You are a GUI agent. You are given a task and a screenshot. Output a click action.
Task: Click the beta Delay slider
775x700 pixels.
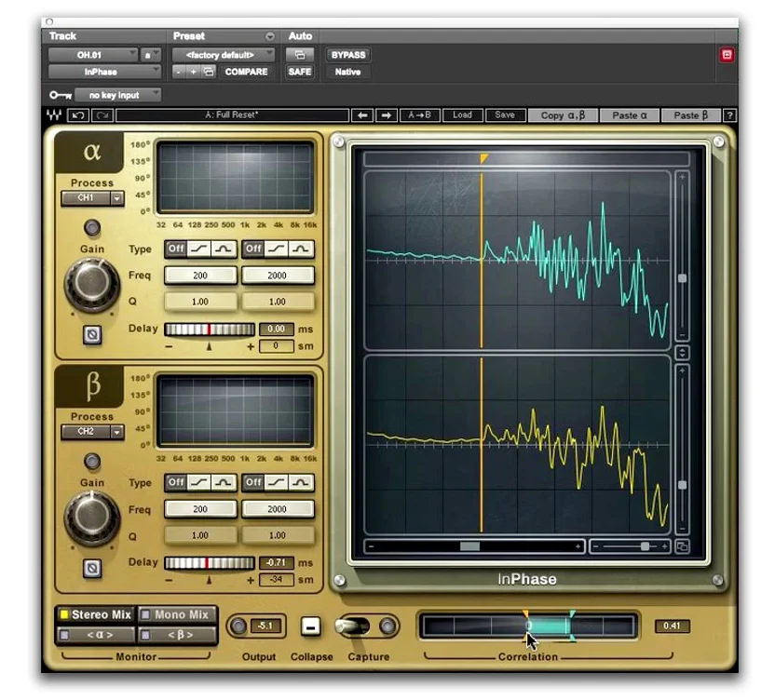pyautogui.click(x=210, y=563)
